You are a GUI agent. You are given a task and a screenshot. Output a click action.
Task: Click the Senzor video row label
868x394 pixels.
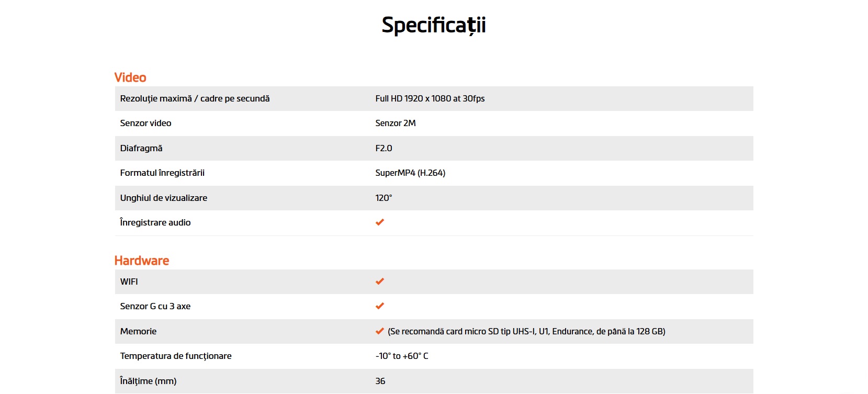pyautogui.click(x=145, y=123)
